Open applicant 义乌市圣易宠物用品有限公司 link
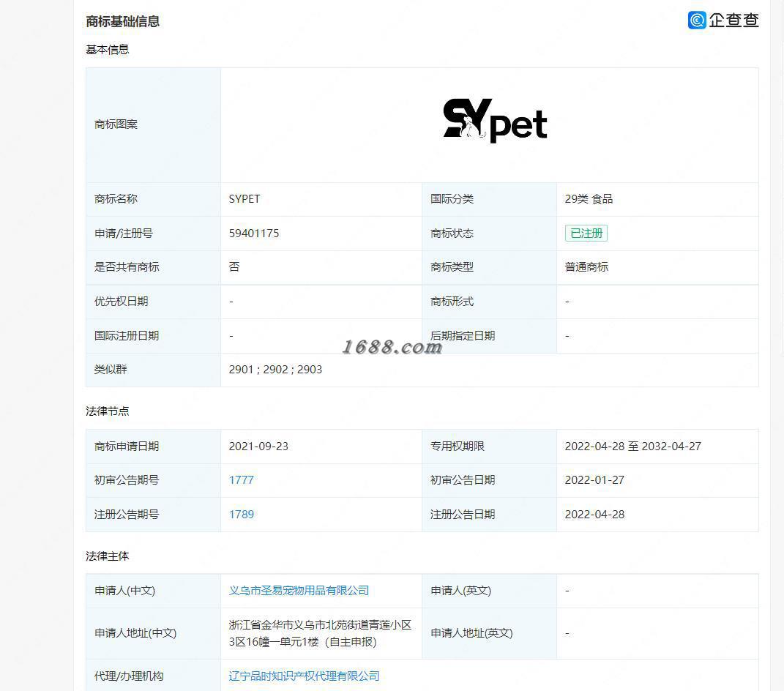Viewport: 784px width, 691px height. point(299,591)
